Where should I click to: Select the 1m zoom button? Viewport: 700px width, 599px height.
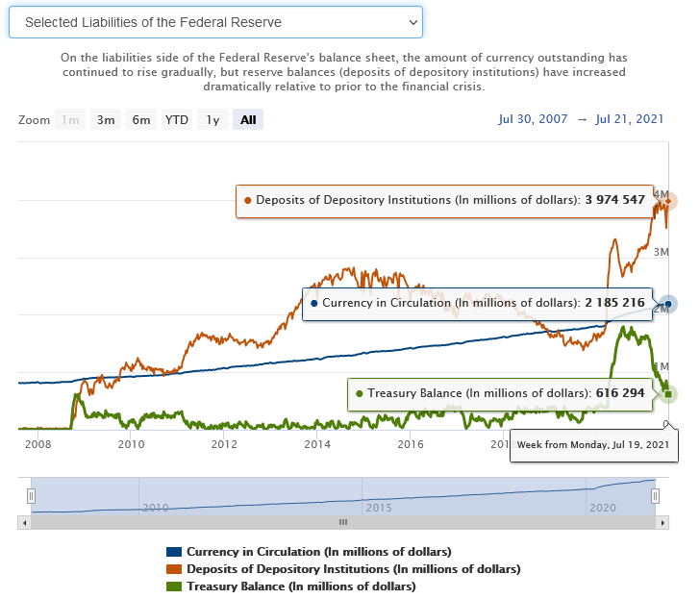[70, 119]
